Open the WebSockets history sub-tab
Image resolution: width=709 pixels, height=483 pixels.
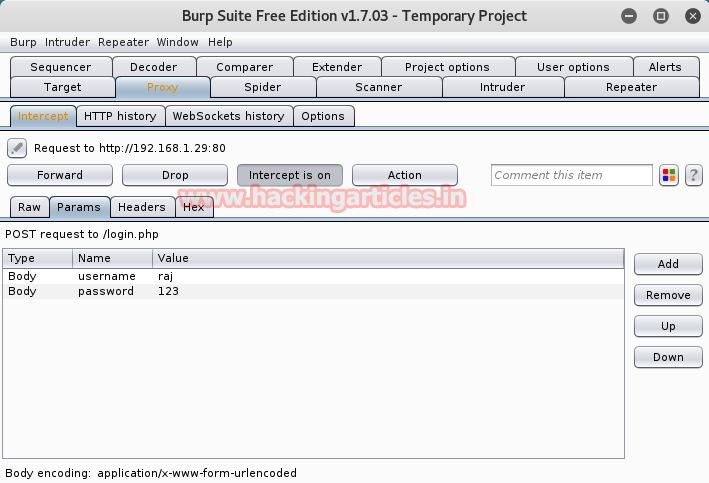click(x=229, y=116)
